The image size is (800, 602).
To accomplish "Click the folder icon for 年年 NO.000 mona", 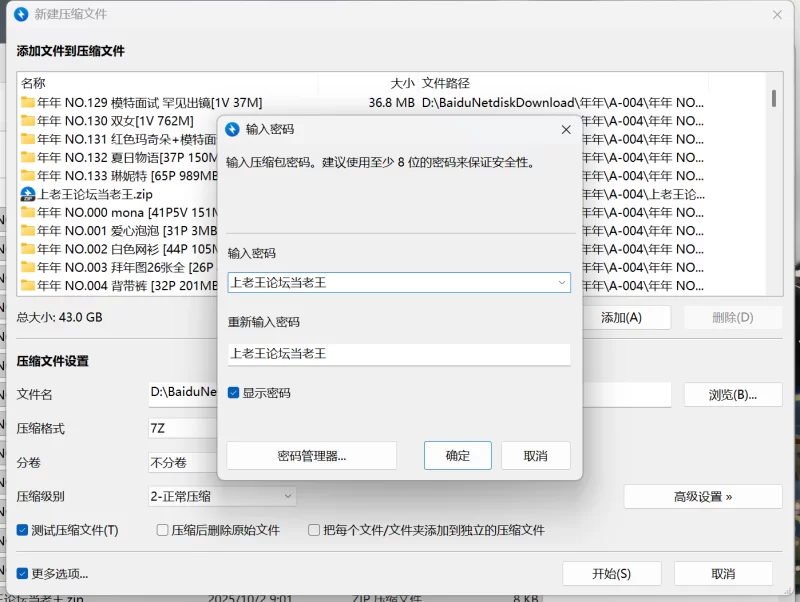I will click(28, 212).
